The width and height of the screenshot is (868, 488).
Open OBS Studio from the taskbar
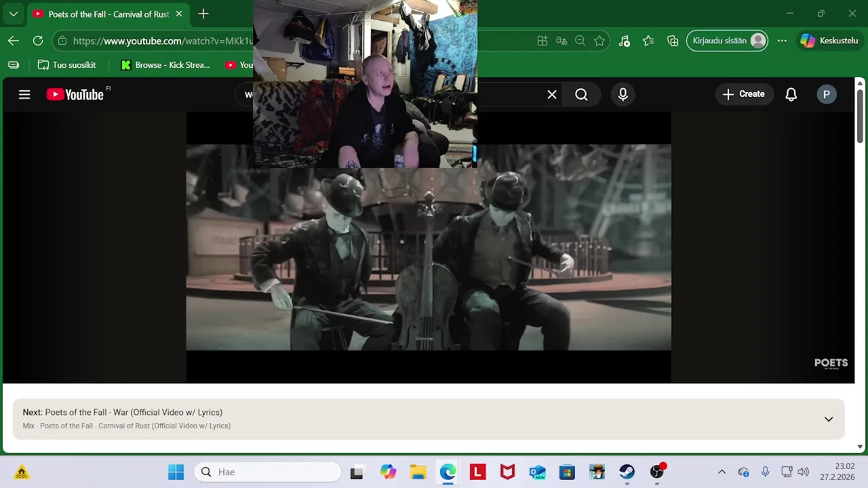coord(656,472)
